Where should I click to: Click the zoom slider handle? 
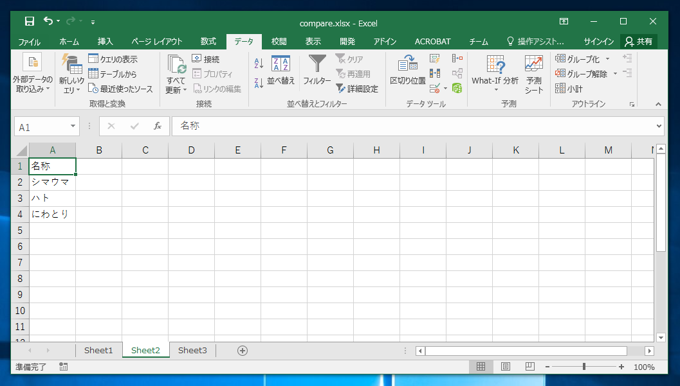pos(584,367)
